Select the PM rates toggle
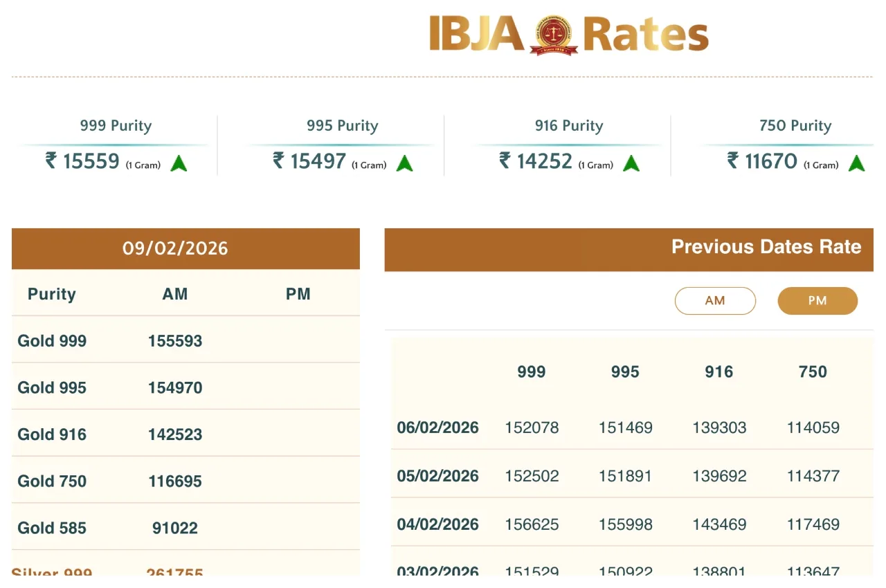 click(817, 300)
